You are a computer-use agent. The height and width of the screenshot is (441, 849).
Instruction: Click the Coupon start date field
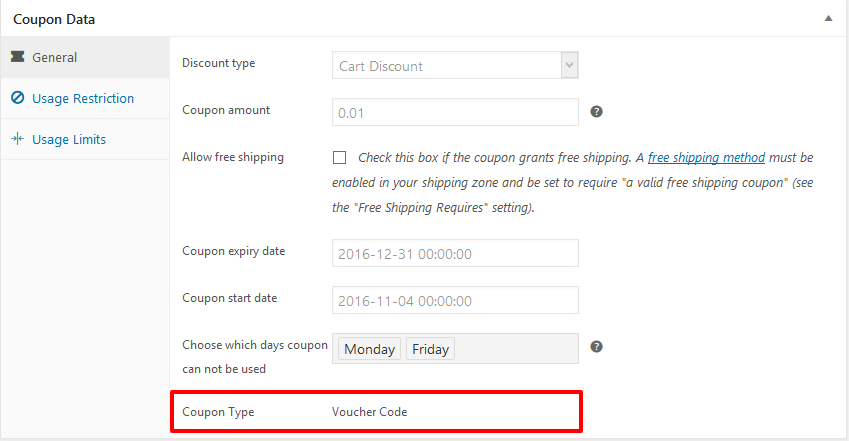(x=455, y=300)
